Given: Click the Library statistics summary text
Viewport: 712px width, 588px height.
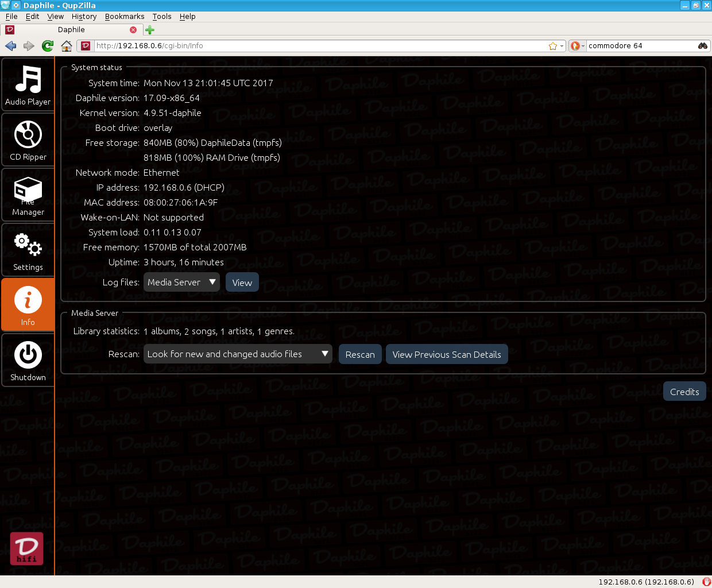Looking at the screenshot, I should (x=219, y=331).
